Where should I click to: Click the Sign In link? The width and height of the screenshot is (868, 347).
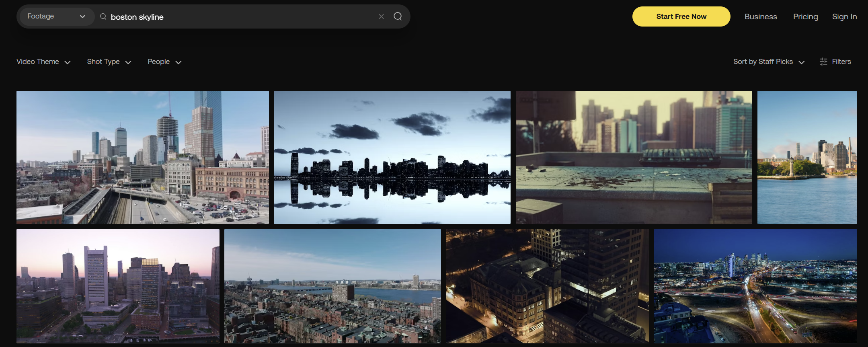coord(844,16)
